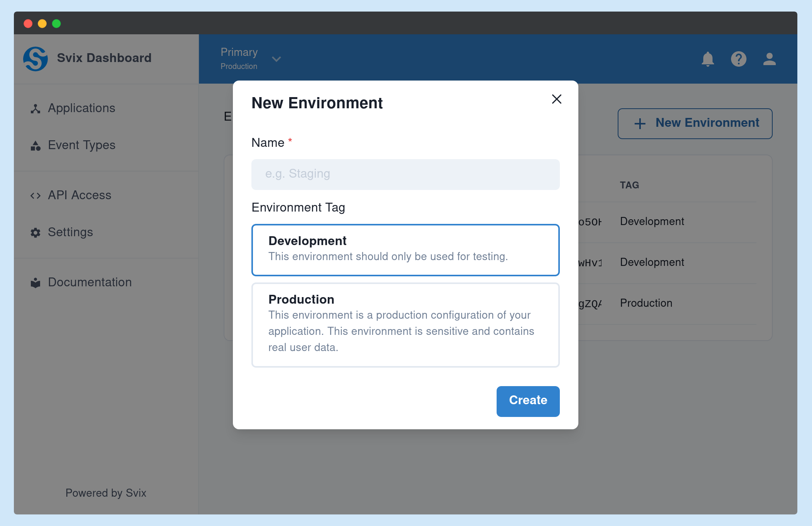Click the Create button
This screenshot has height=526, width=812.
(528, 401)
